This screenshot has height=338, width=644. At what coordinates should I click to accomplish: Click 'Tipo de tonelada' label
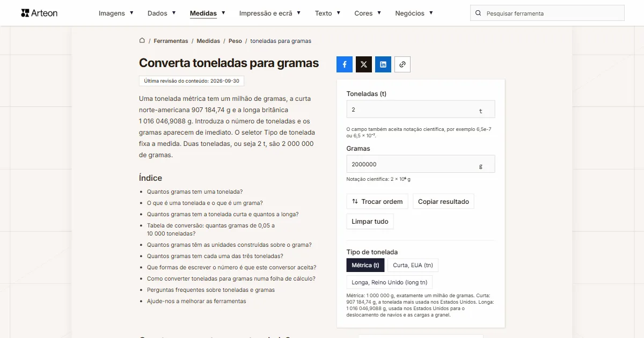(x=372, y=252)
